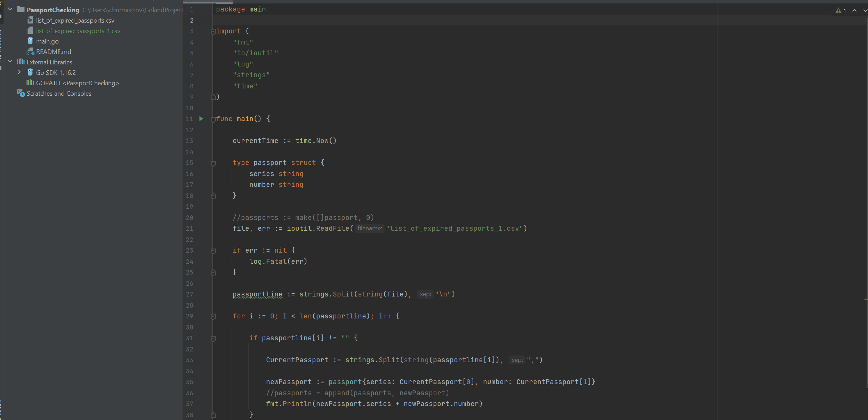Jump to next highlighted error arrow
868x420 pixels.
click(x=865, y=11)
